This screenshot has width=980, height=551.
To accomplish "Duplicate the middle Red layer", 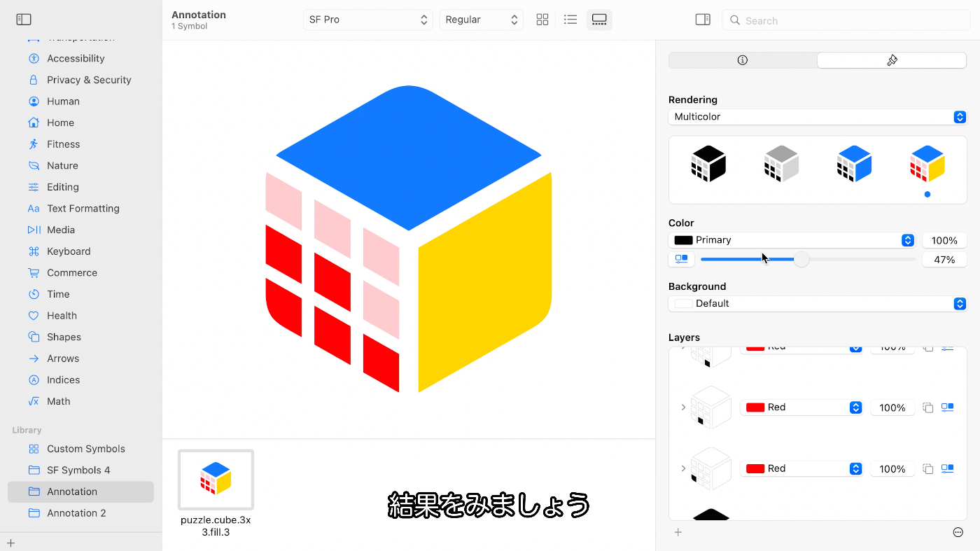I will tap(928, 407).
